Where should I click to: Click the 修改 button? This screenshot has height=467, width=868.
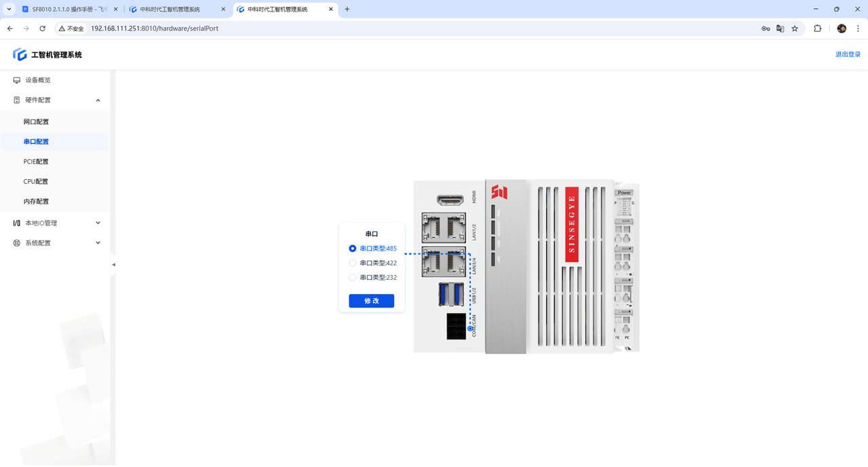tap(372, 301)
